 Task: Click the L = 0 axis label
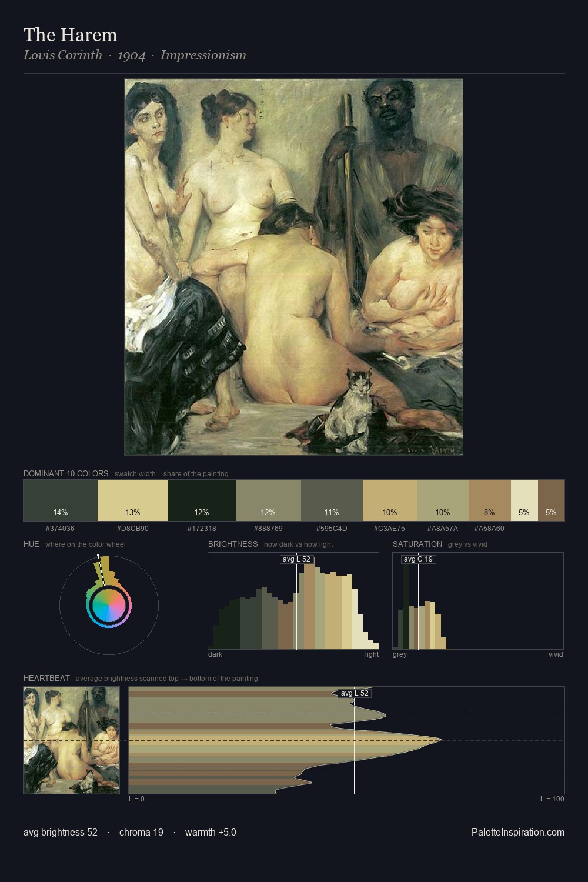[x=136, y=799]
